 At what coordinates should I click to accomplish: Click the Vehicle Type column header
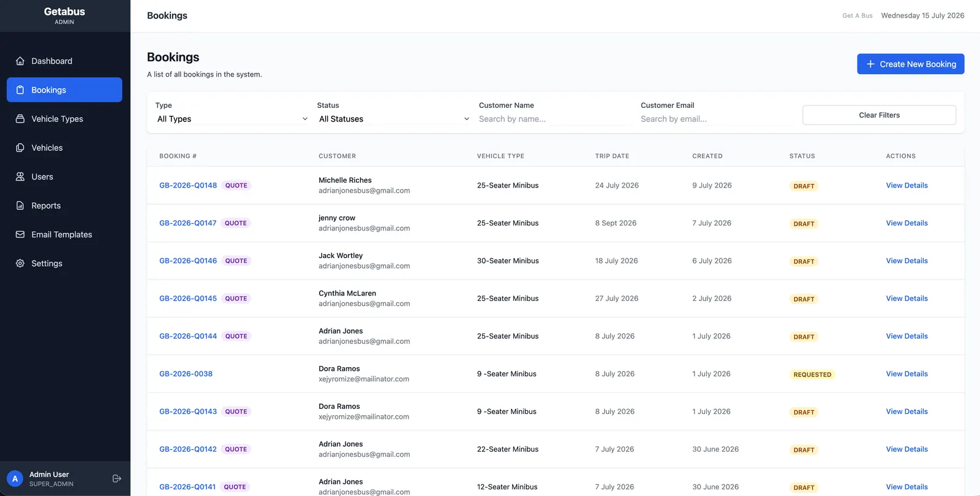tap(500, 156)
